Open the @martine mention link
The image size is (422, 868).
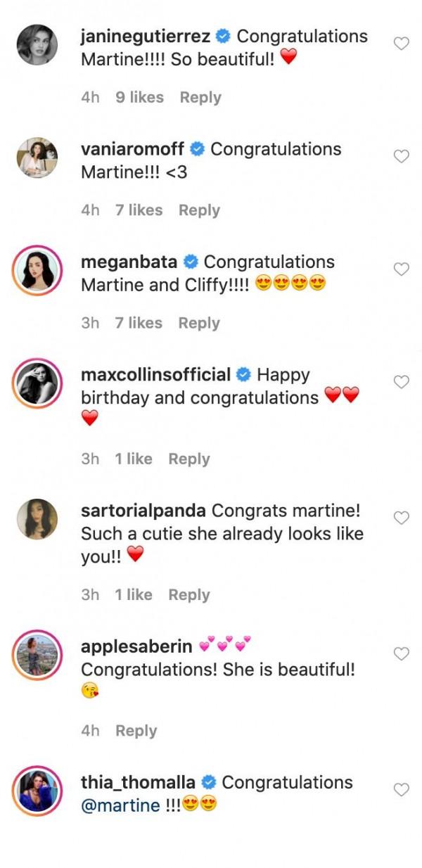click(x=121, y=805)
